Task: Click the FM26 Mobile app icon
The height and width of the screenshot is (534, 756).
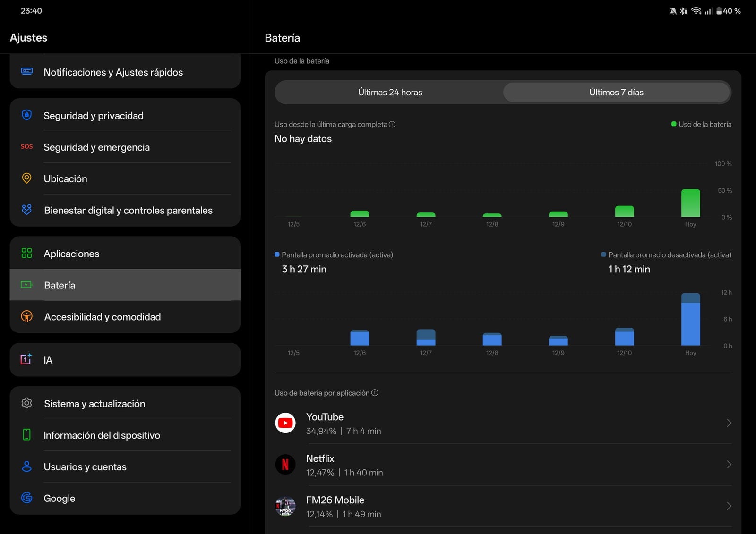Action: click(285, 506)
